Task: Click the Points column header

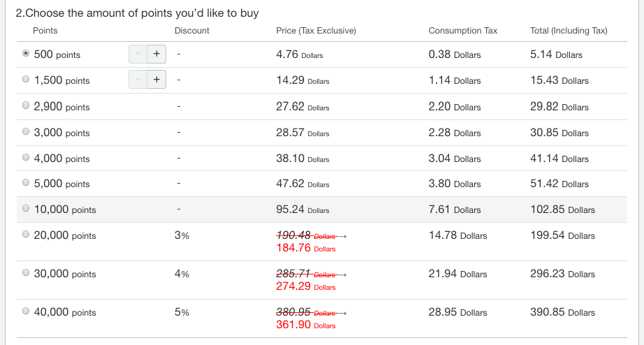Action: [x=45, y=31]
